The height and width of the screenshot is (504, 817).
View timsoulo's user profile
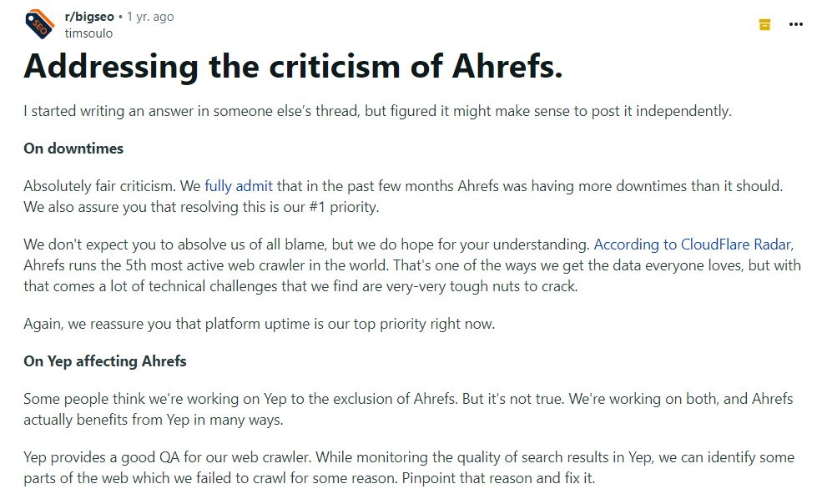88,33
